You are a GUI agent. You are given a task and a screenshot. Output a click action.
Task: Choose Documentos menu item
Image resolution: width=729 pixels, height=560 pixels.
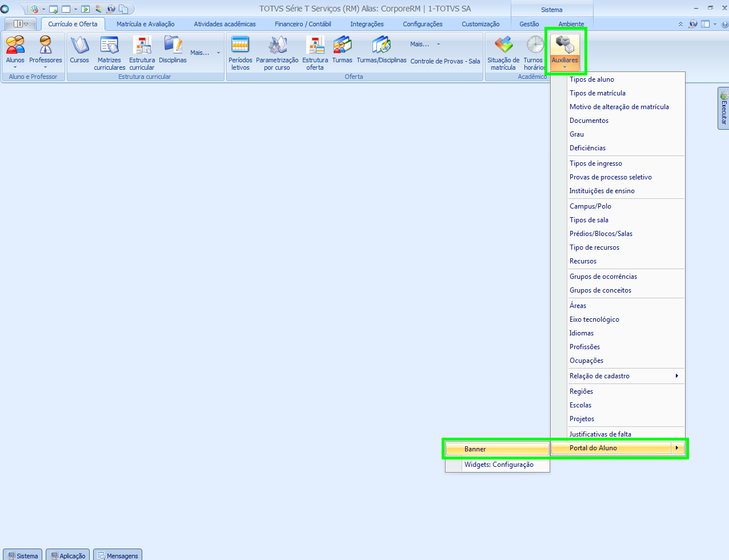pyautogui.click(x=618, y=121)
